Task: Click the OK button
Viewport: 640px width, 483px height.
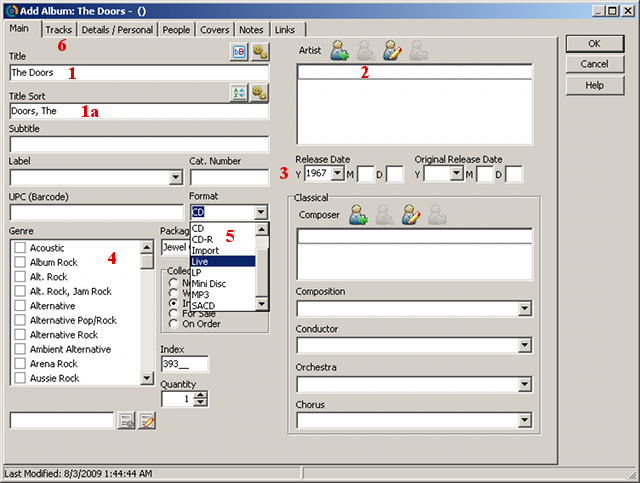Action: point(594,44)
